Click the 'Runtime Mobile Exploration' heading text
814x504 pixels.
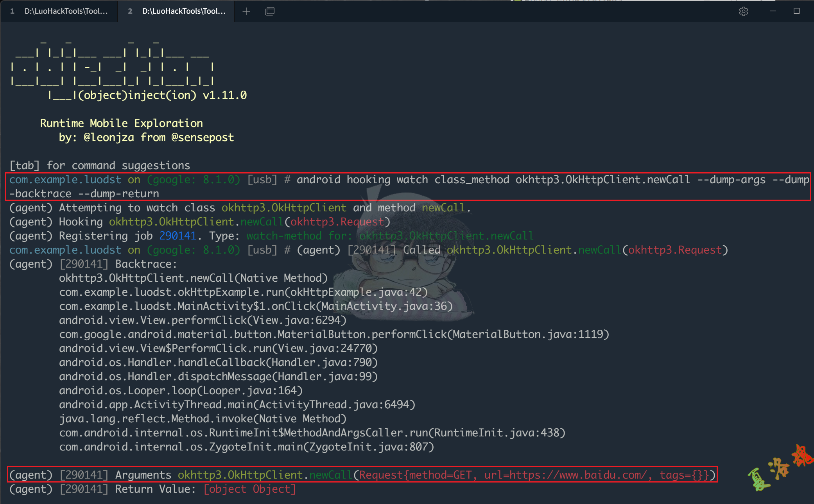(121, 123)
